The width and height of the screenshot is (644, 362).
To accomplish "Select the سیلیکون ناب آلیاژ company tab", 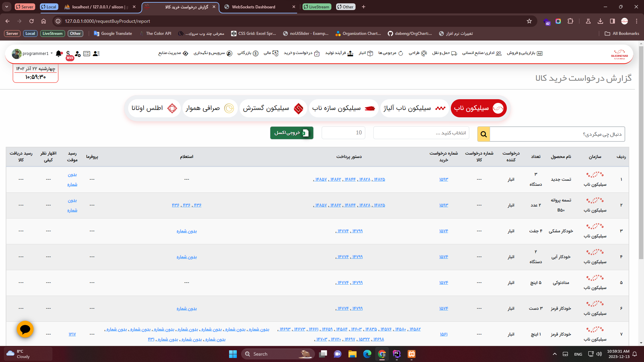I will pyautogui.click(x=414, y=108).
